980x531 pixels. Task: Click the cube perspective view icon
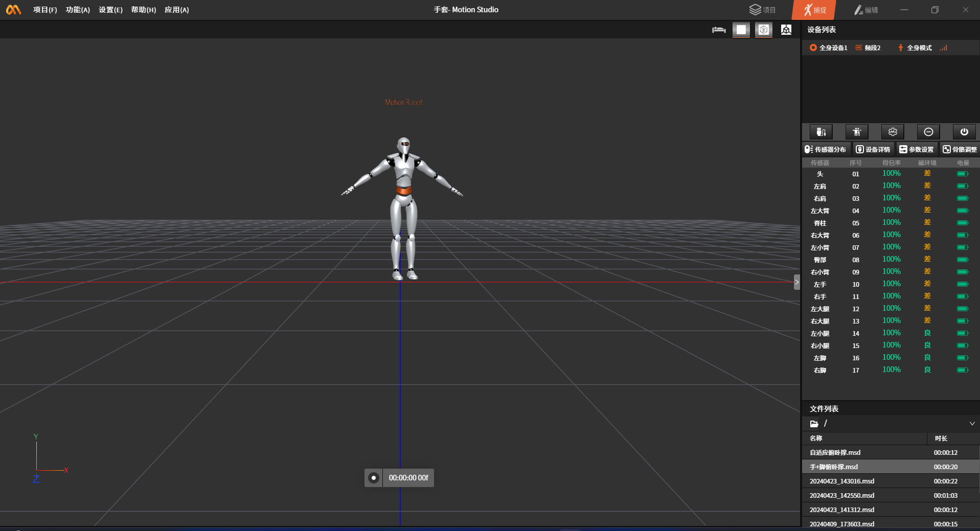786,30
